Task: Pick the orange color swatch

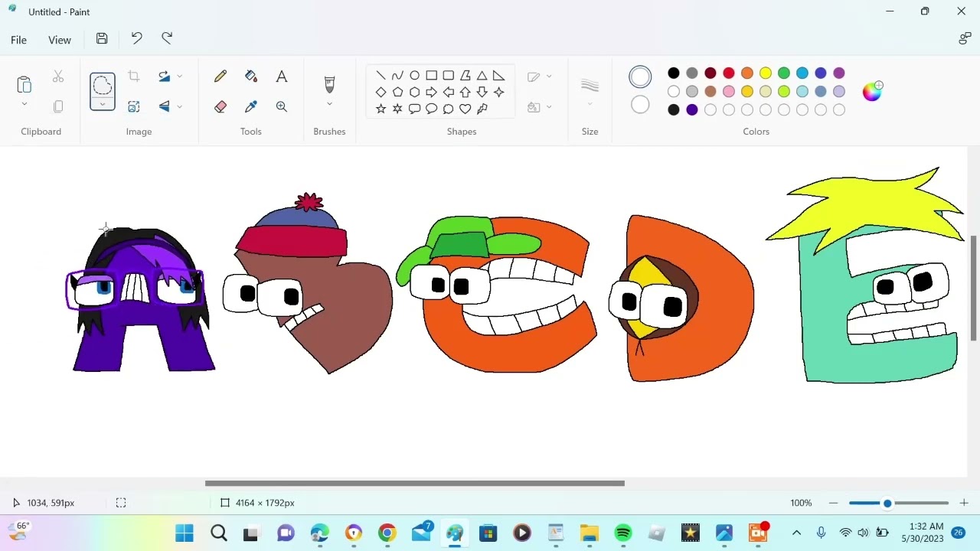Action: [747, 73]
